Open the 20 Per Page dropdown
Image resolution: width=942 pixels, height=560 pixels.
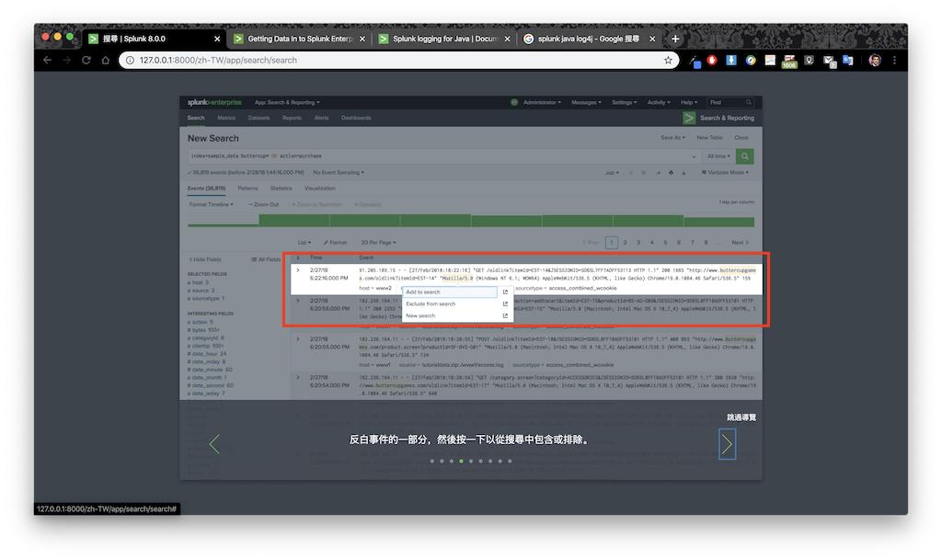point(378,243)
